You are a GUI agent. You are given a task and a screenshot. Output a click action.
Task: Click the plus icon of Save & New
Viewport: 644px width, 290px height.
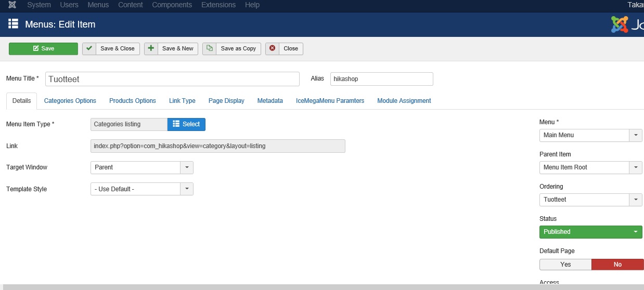(151, 48)
